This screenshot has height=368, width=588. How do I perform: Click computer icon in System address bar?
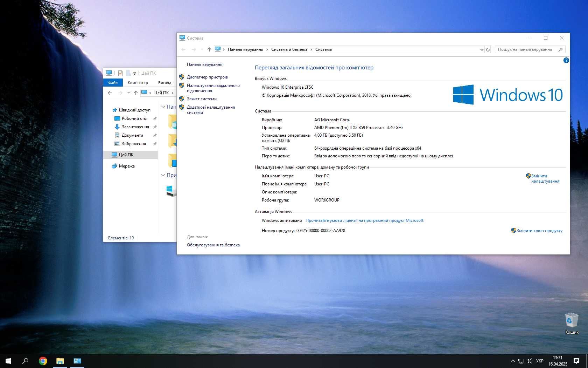218,49
